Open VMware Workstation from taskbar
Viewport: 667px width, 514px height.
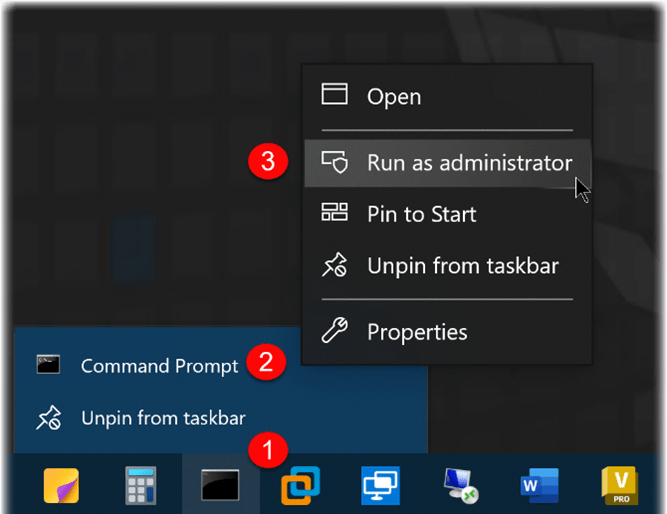pos(300,485)
